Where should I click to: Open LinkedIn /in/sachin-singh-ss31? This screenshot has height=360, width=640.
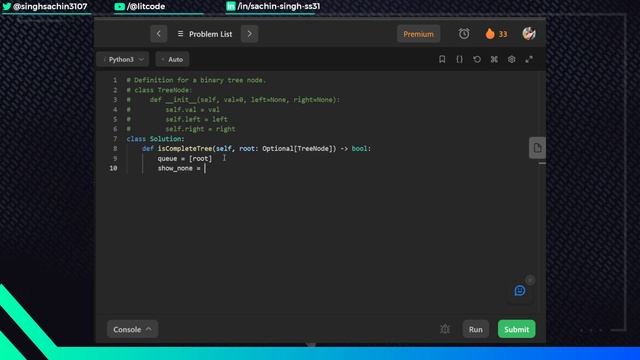[273, 7]
